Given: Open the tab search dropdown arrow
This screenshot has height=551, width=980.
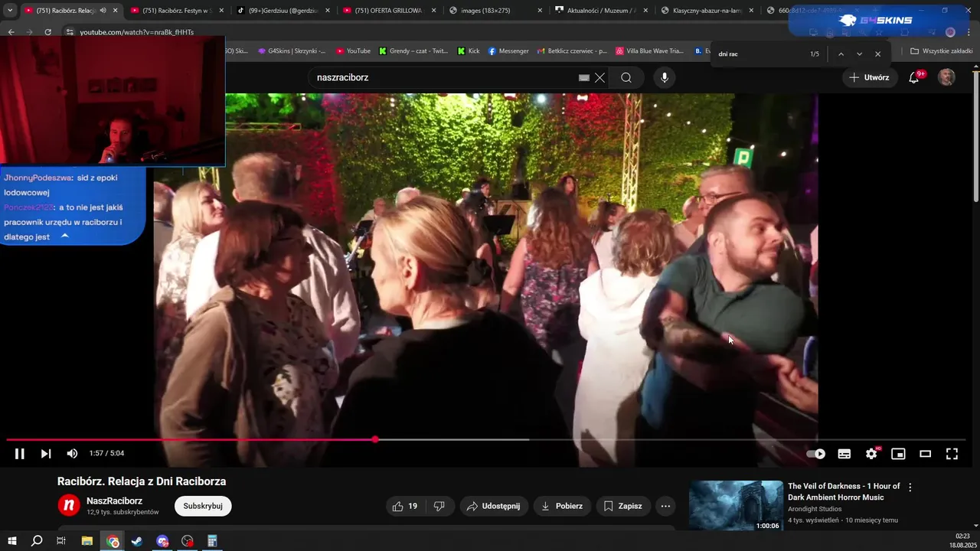Looking at the screenshot, I should click(10, 11).
